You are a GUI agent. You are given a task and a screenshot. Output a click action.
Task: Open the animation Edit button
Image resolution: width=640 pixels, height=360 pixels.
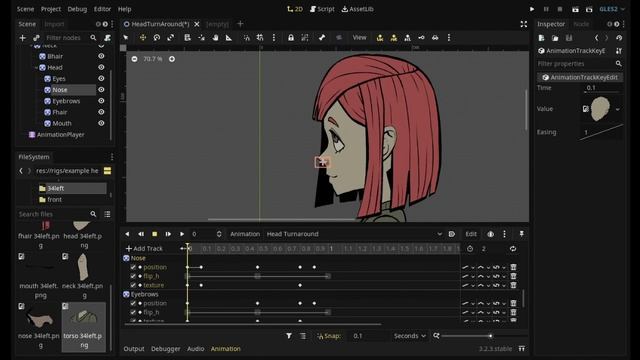coord(471,234)
